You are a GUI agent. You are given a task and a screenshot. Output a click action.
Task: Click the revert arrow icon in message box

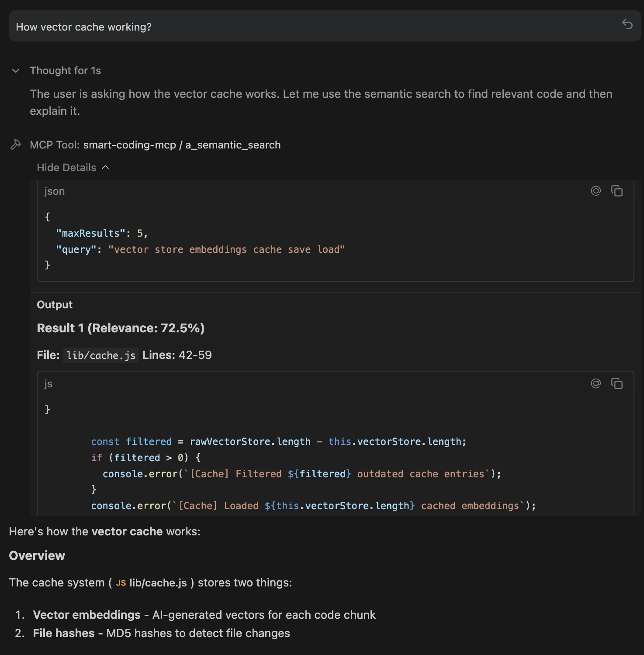[x=627, y=24]
